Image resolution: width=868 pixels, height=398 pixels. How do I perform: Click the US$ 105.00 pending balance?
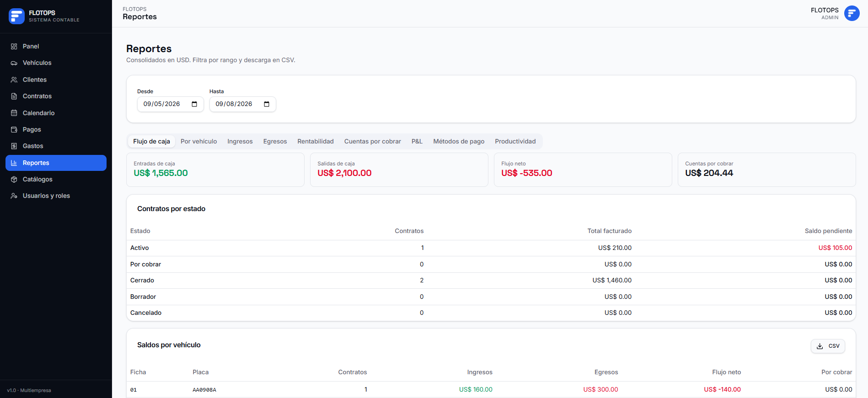click(835, 248)
